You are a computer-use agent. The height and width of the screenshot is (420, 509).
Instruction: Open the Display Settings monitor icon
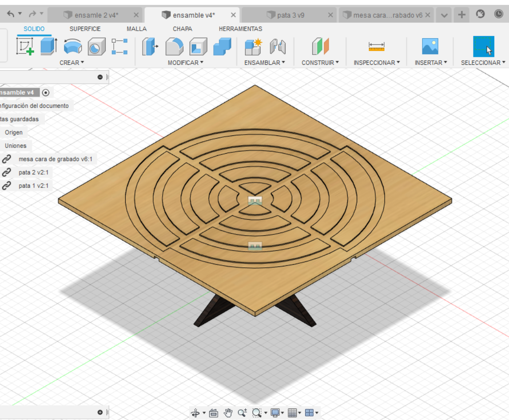point(275,413)
